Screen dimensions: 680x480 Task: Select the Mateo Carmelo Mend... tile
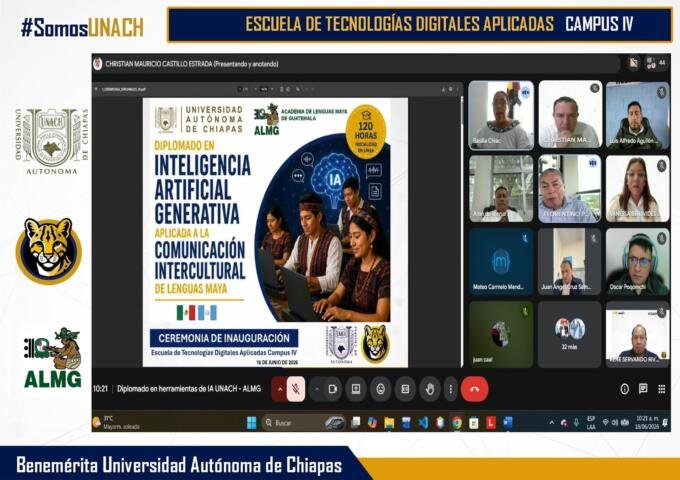[501, 262]
